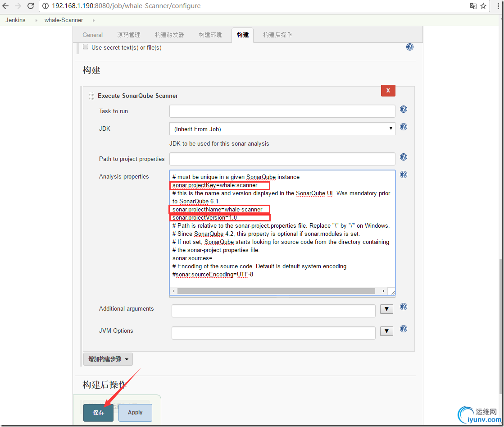Focus the JVM Options input field
The height and width of the screenshot is (427, 504).
pyautogui.click(x=273, y=333)
